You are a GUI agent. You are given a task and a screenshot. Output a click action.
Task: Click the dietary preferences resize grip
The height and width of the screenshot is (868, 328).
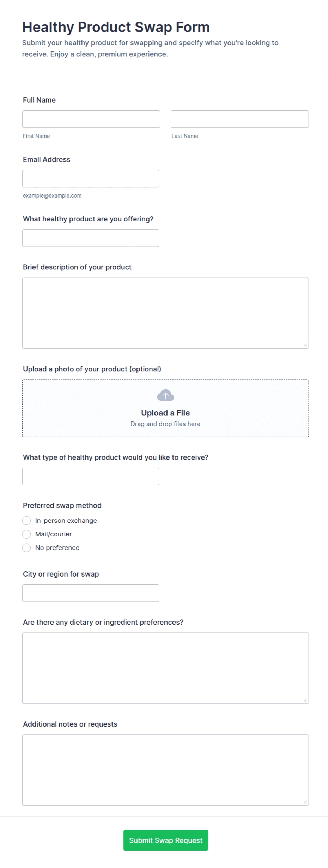305,700
